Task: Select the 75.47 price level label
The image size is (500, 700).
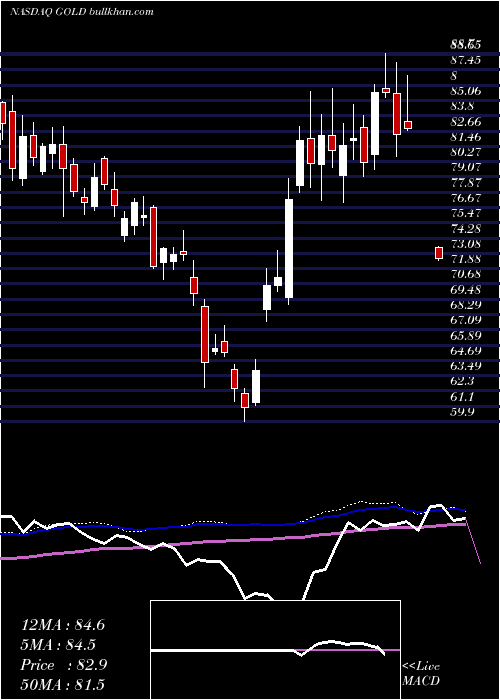Action: point(466,213)
